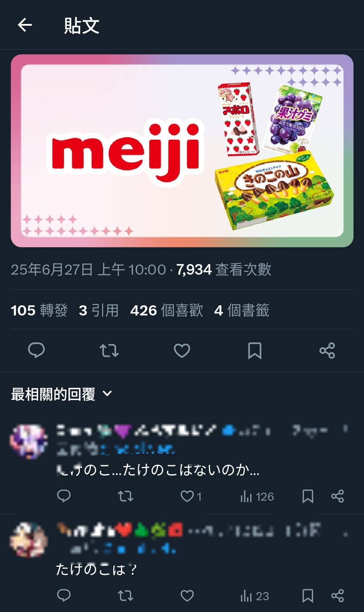364x612 pixels.
Task: Open the first replier's profile avatar
Action: click(x=29, y=441)
